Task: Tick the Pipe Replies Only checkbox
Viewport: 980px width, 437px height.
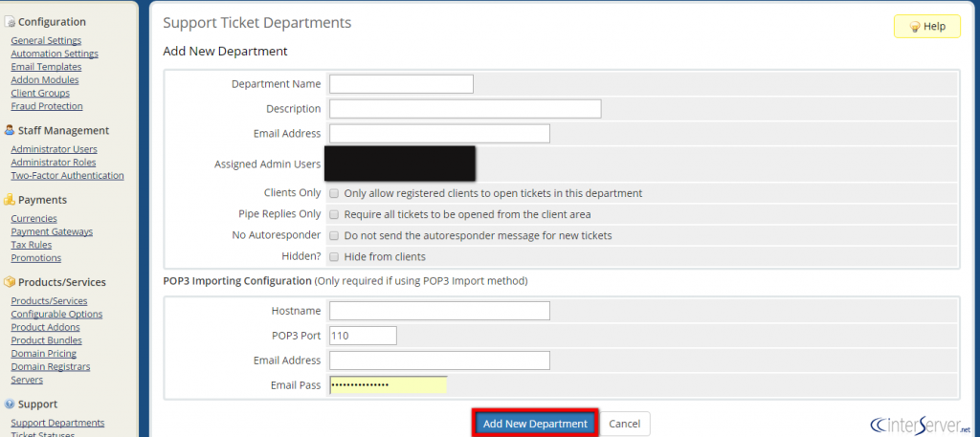Action: click(x=334, y=215)
